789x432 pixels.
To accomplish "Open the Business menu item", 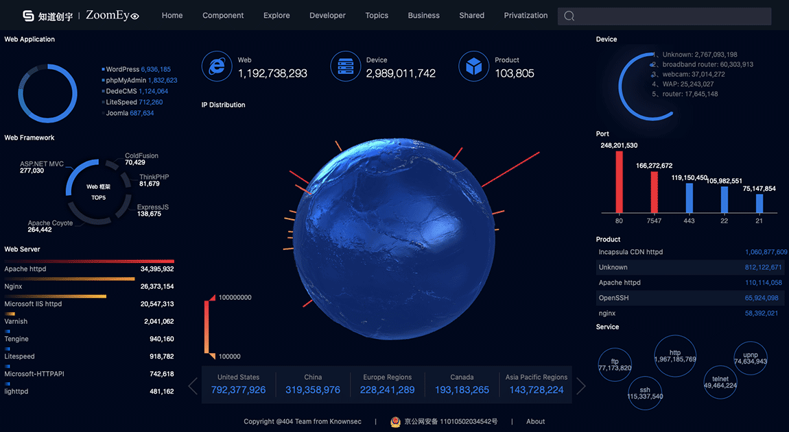I will [x=423, y=16].
